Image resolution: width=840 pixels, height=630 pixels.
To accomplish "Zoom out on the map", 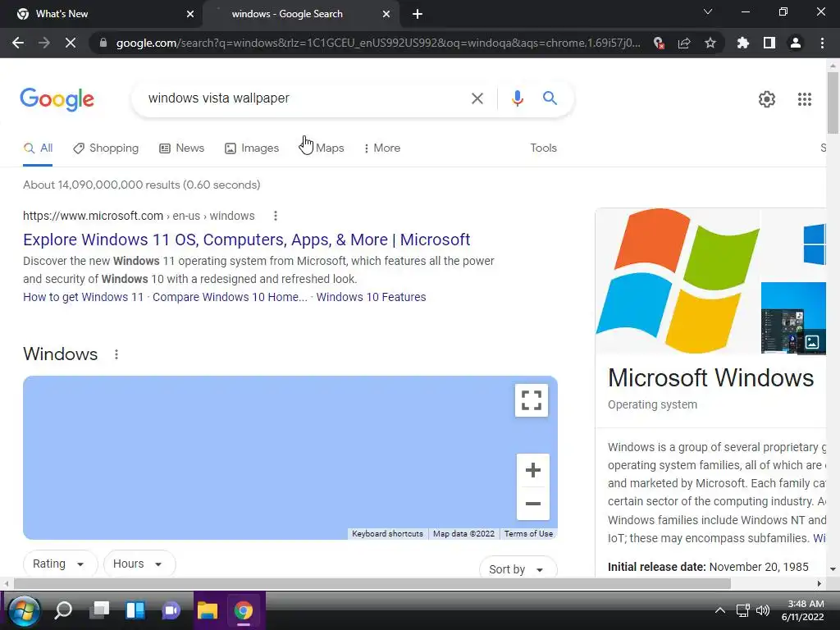I will coord(533,504).
